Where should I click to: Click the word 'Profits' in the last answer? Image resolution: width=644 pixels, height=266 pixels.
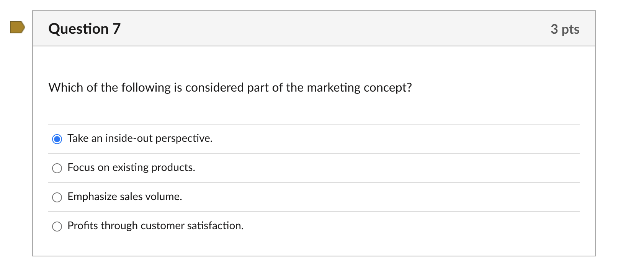tap(83, 226)
